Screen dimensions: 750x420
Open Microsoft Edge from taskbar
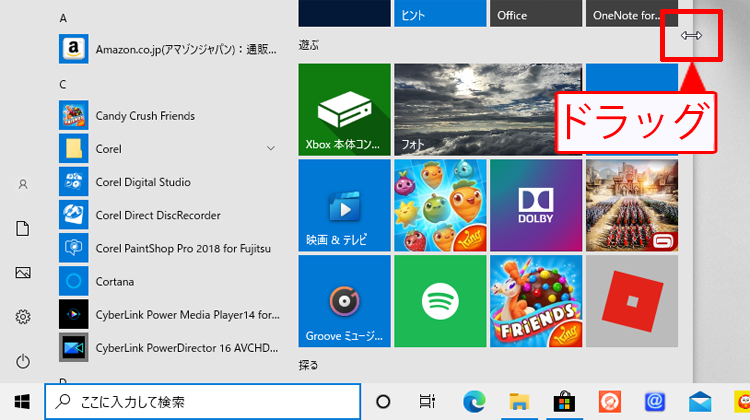point(474,402)
